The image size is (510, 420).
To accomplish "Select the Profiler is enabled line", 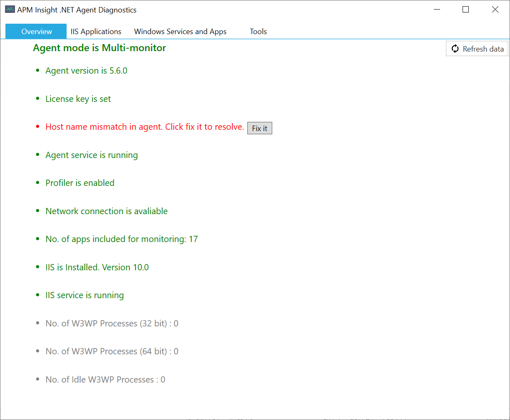I will click(x=80, y=183).
